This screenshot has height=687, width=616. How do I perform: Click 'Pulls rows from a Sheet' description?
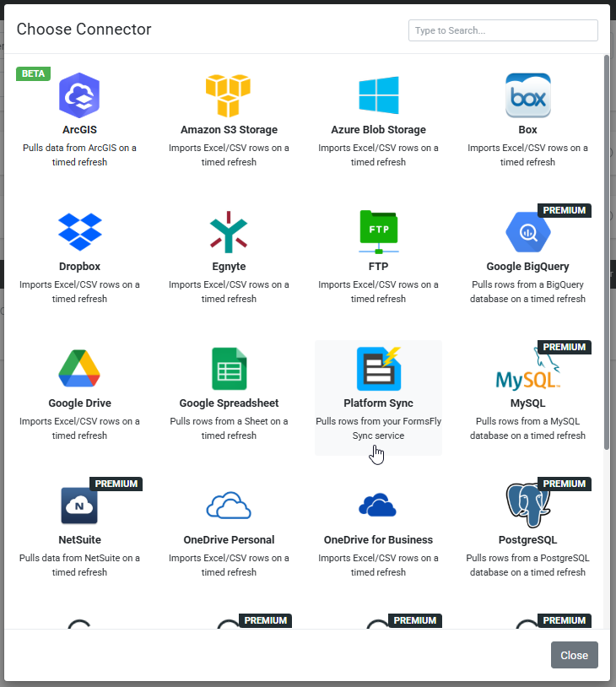pos(230,428)
